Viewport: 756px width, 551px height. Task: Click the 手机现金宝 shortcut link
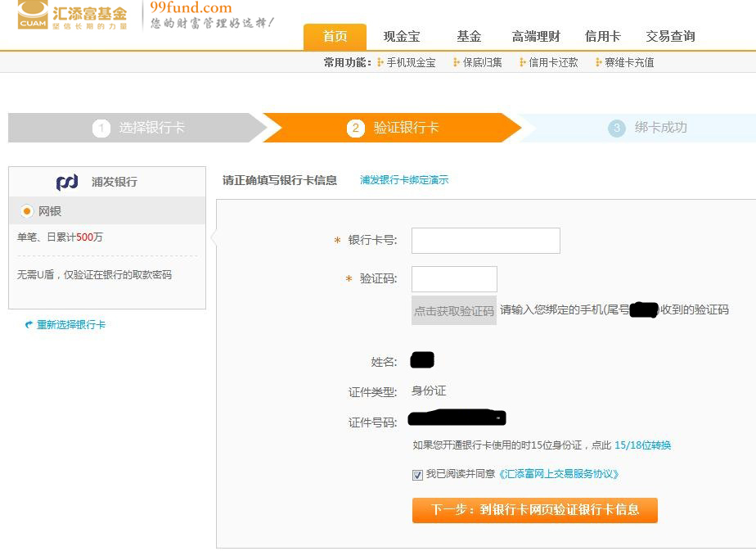[411, 62]
